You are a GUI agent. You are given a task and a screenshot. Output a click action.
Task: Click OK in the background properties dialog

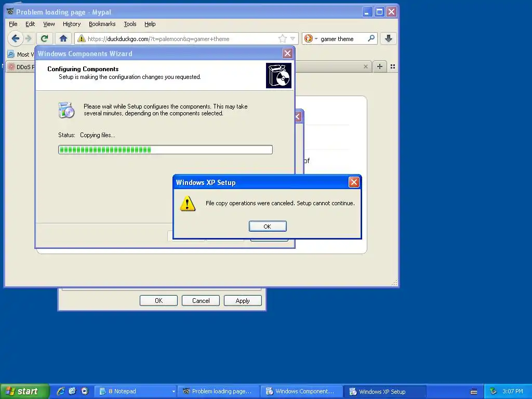pos(158,301)
